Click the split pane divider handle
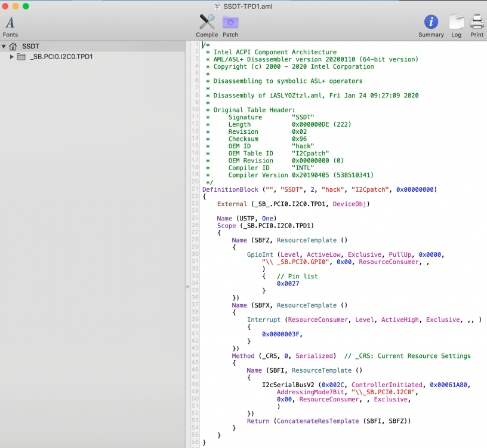The height and width of the screenshot is (448, 487). click(x=187, y=287)
